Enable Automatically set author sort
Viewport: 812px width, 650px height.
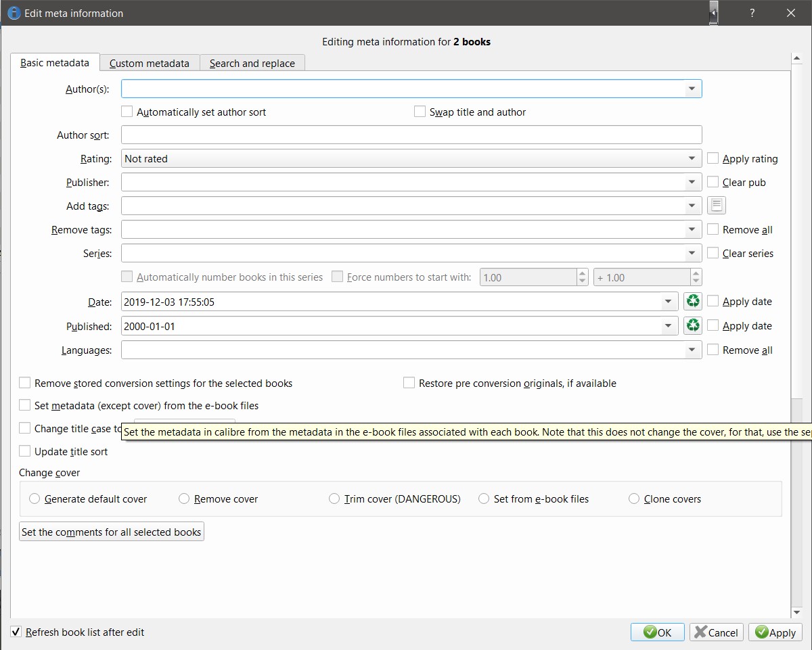coord(127,112)
